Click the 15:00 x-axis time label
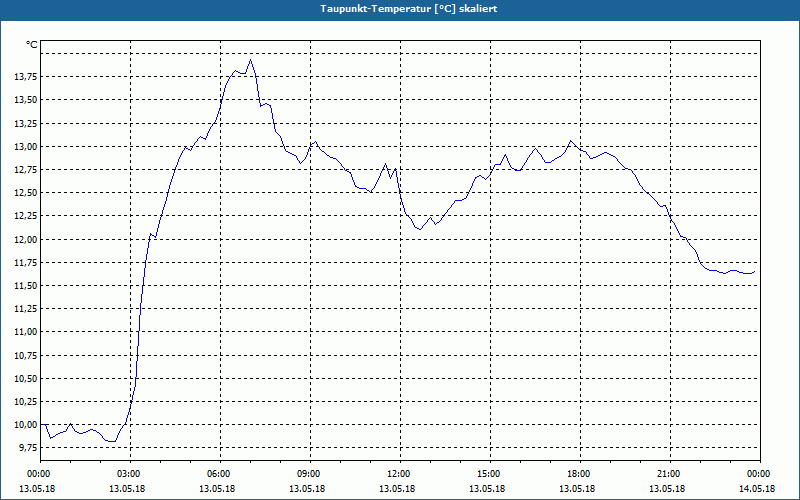 click(x=490, y=474)
